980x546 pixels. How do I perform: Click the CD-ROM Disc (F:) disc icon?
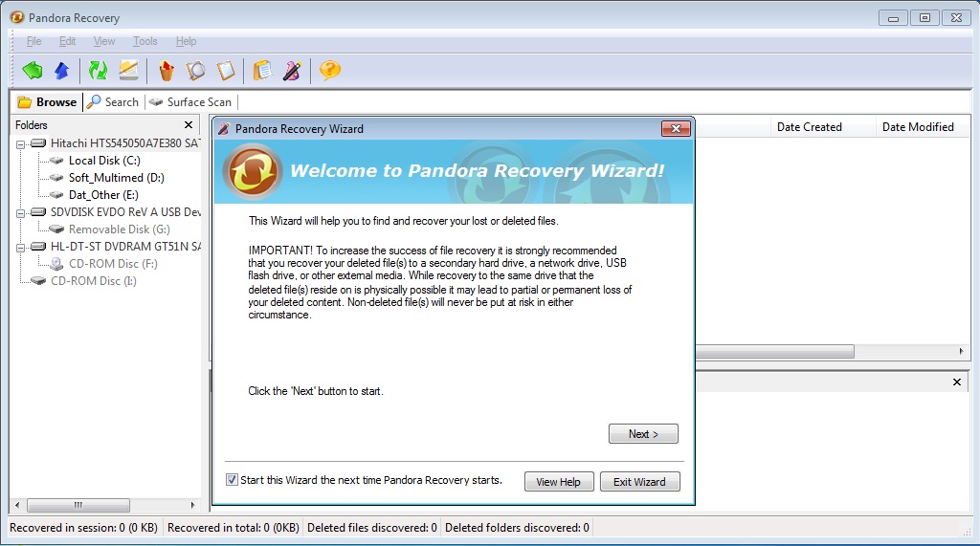56,264
